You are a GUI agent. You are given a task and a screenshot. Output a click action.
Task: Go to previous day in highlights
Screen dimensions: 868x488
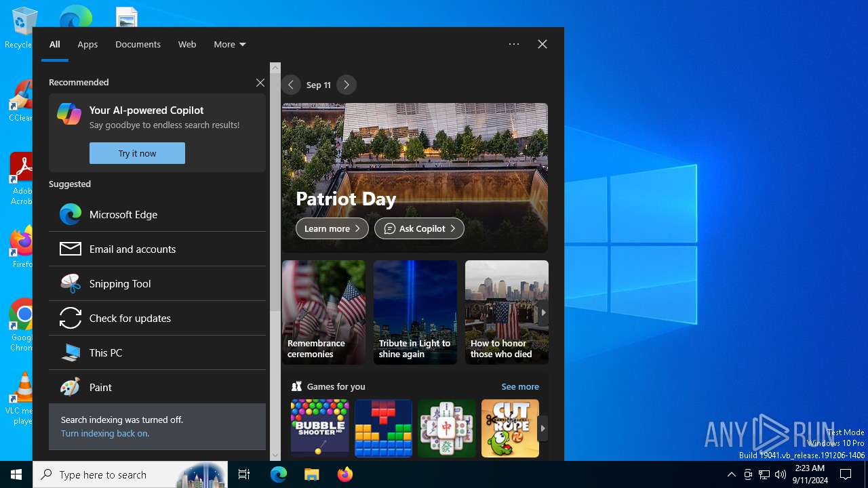pyautogui.click(x=291, y=85)
